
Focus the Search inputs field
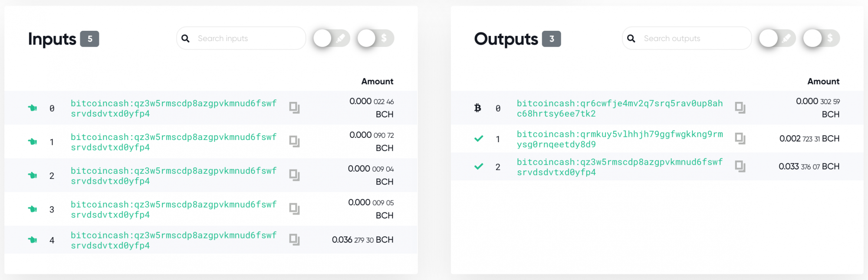click(x=241, y=38)
